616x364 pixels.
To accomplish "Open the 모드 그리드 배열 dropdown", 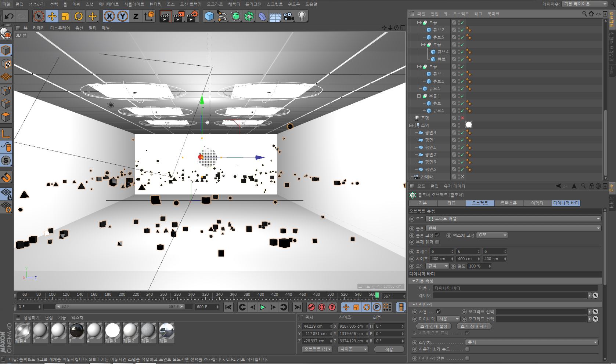I will click(x=513, y=219).
